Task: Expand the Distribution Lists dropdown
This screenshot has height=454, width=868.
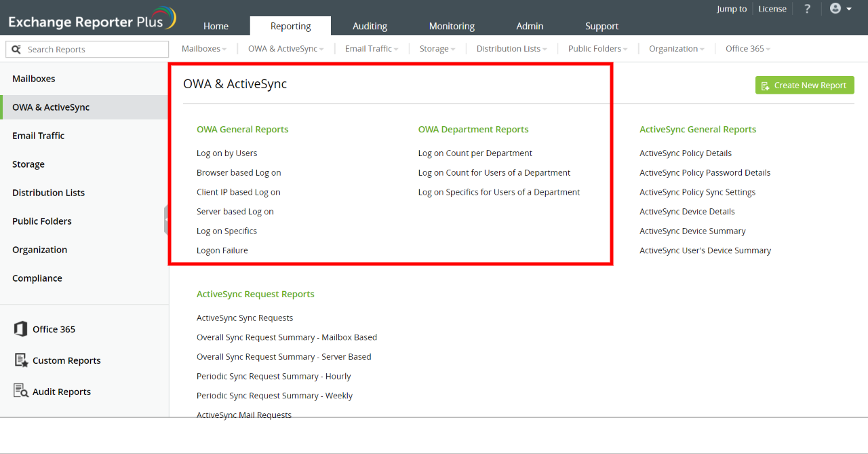Action: pyautogui.click(x=512, y=49)
